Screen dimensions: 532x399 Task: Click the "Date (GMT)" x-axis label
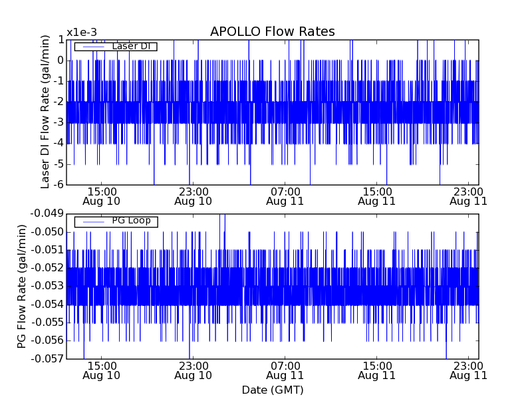[273, 390]
